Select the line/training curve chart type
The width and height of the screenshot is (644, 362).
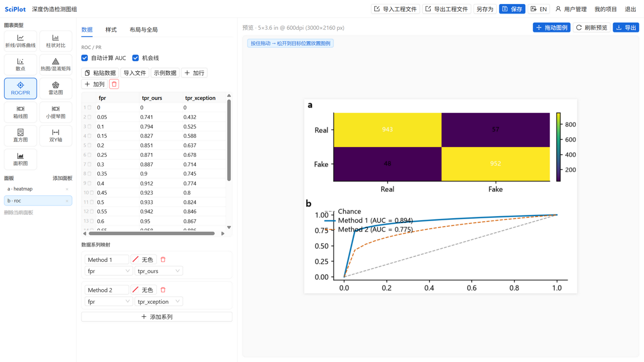coord(21,41)
